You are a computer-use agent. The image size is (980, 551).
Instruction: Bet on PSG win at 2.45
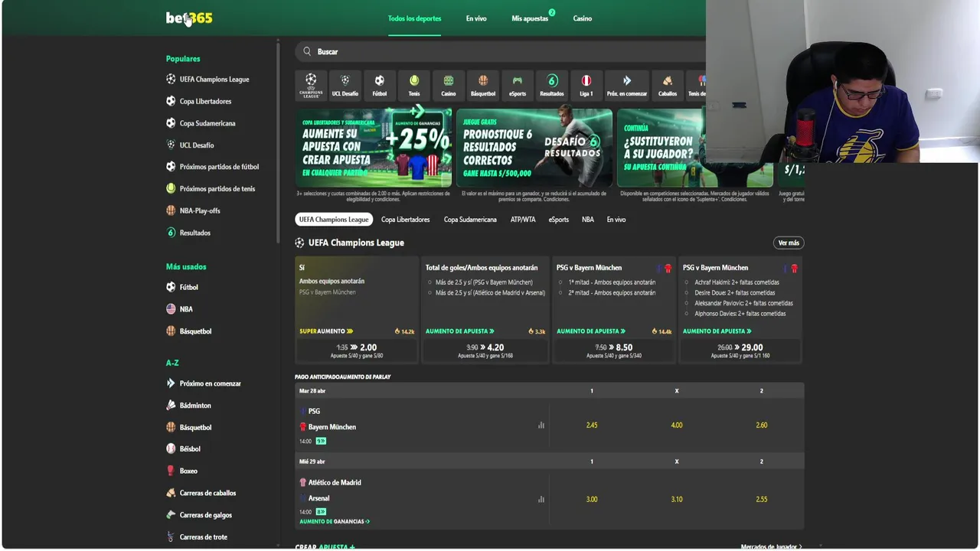[591, 425]
